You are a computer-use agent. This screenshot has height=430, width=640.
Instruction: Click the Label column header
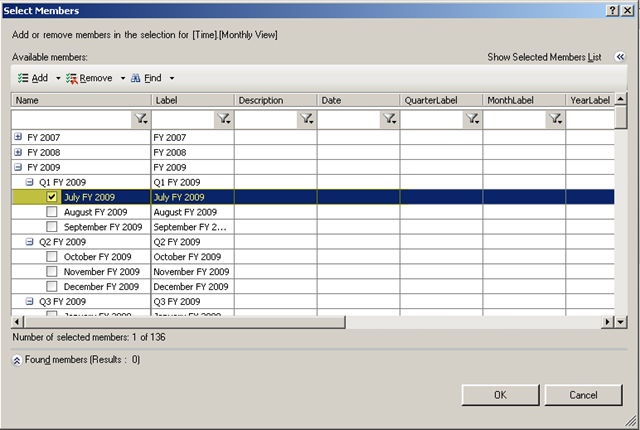pyautogui.click(x=193, y=100)
